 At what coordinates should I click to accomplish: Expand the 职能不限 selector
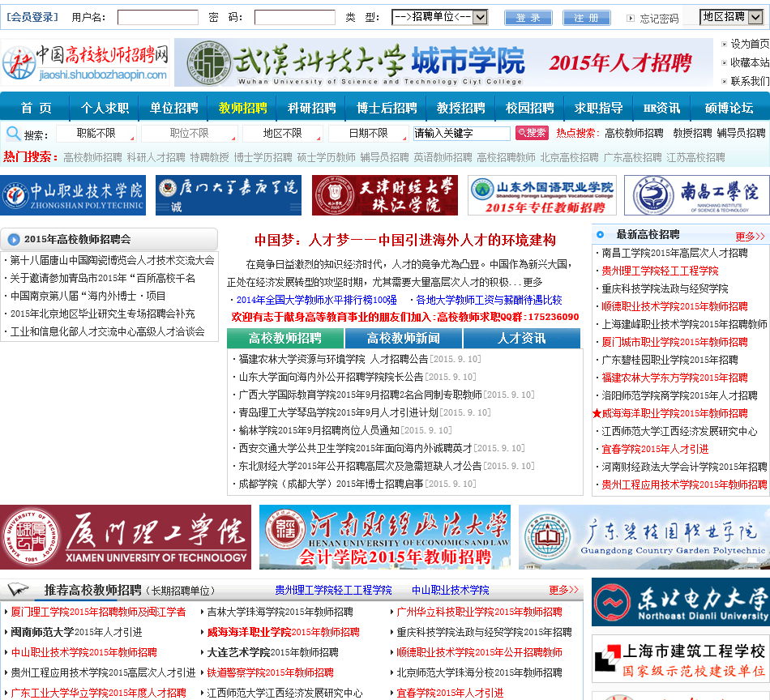[96, 134]
